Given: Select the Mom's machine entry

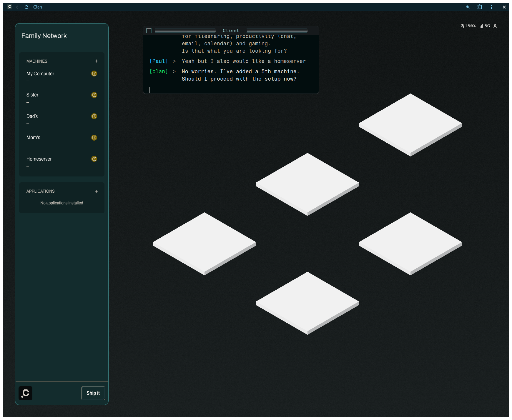Looking at the screenshot, I should [x=34, y=138].
